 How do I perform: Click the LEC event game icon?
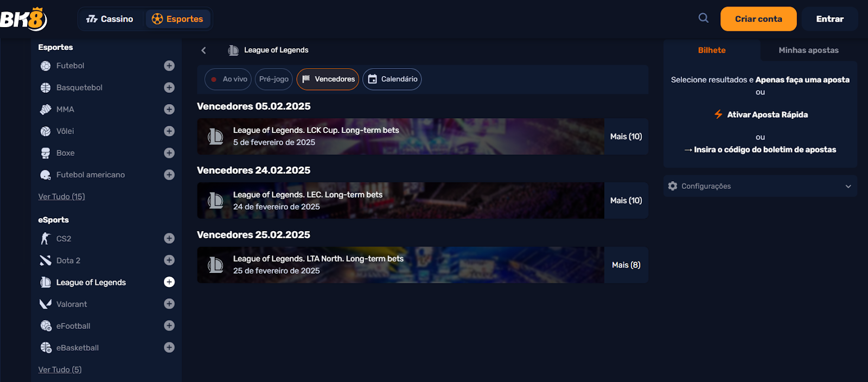pos(215,201)
